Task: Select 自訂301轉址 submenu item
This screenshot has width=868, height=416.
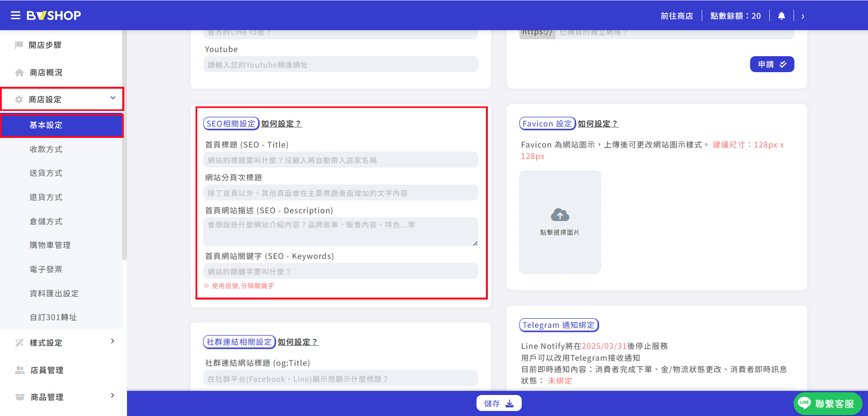Action: click(x=53, y=317)
